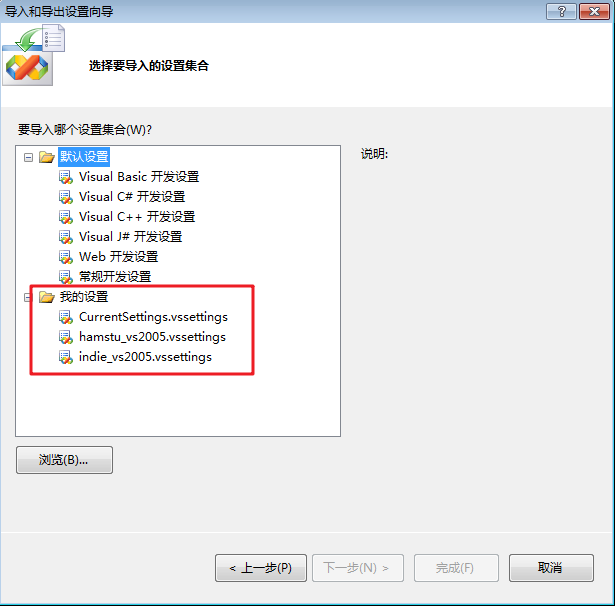Click the hamstu_vs2005.vssettings file icon

pos(66,337)
